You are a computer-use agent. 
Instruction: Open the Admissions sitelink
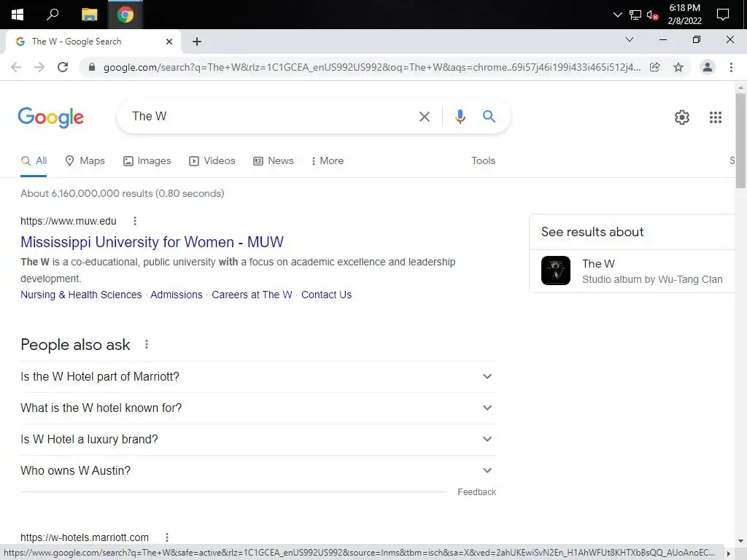pos(177,295)
